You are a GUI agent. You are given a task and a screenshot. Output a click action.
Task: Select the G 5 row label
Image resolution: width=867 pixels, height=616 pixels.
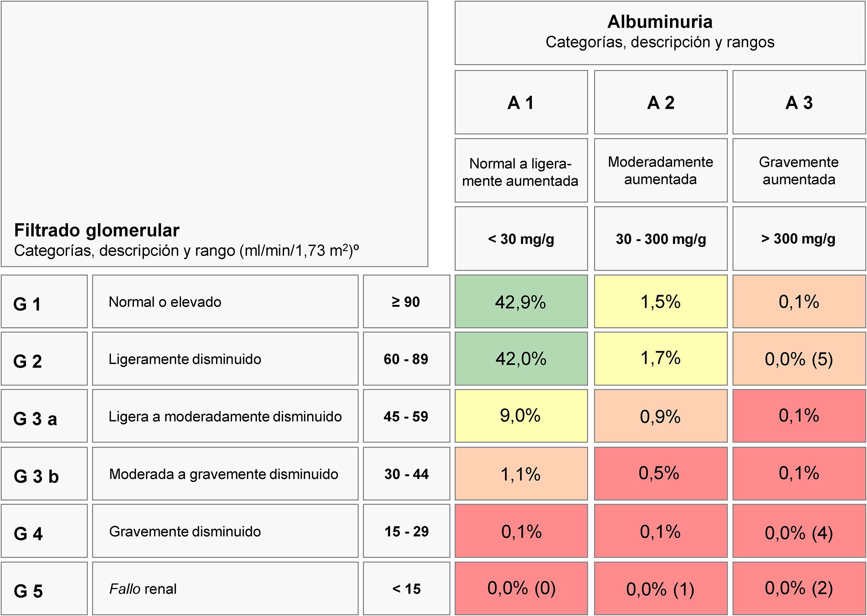tap(44, 589)
